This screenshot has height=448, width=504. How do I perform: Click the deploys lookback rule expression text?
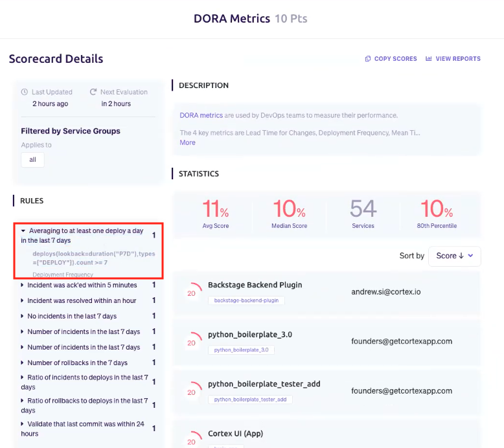(x=93, y=258)
